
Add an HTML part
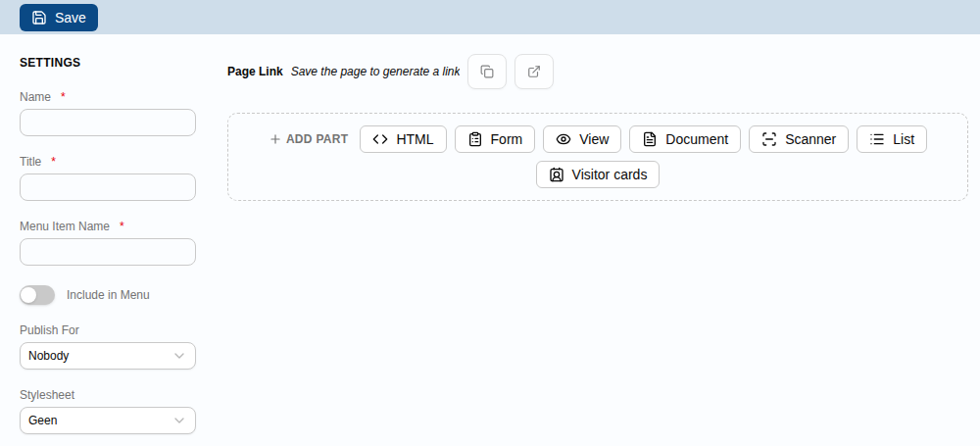click(x=403, y=139)
